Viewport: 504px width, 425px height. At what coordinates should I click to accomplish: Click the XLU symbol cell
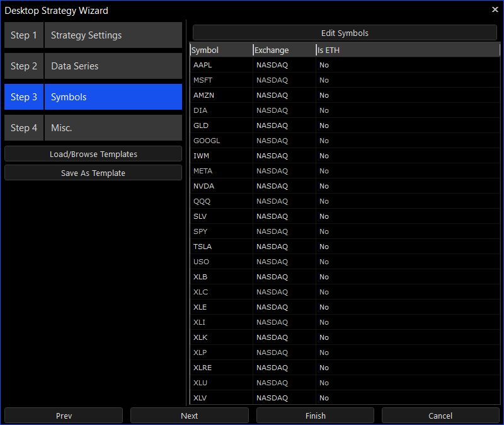(x=222, y=383)
